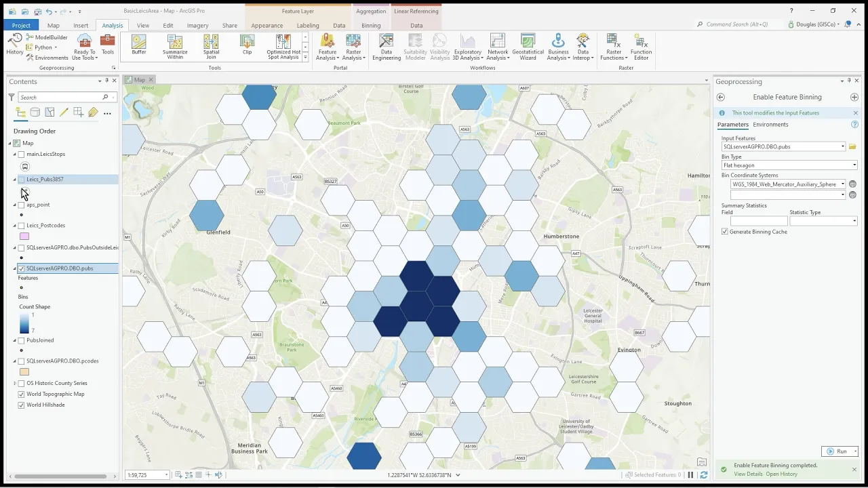
Task: Click Open History link
Action: [781, 474]
